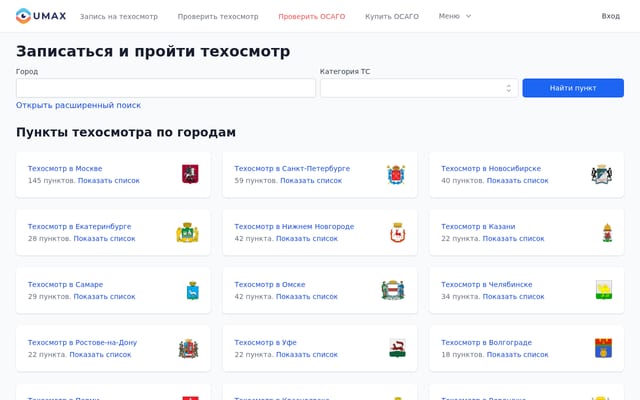Show list of 40 points in Novosibirsk
The width and height of the screenshot is (640, 400).
tap(518, 180)
